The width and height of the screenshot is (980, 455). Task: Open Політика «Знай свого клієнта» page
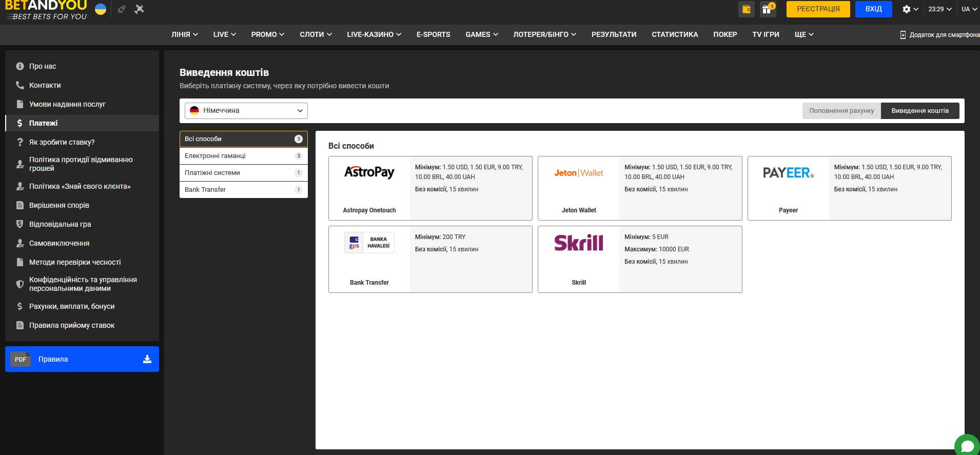pyautogui.click(x=80, y=186)
